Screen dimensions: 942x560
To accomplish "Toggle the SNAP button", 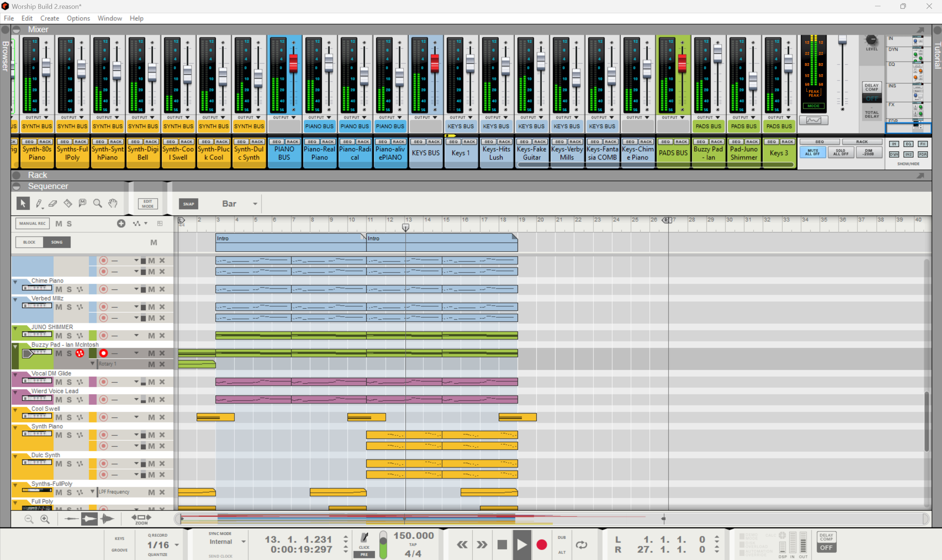I will click(188, 204).
